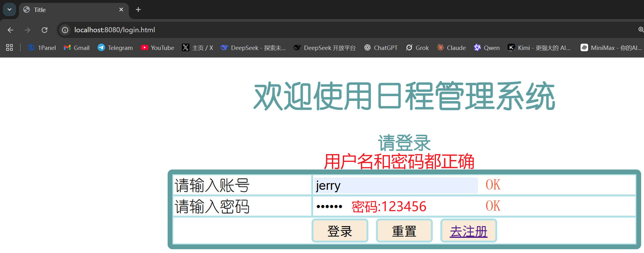View site information icon in address bar

65,30
